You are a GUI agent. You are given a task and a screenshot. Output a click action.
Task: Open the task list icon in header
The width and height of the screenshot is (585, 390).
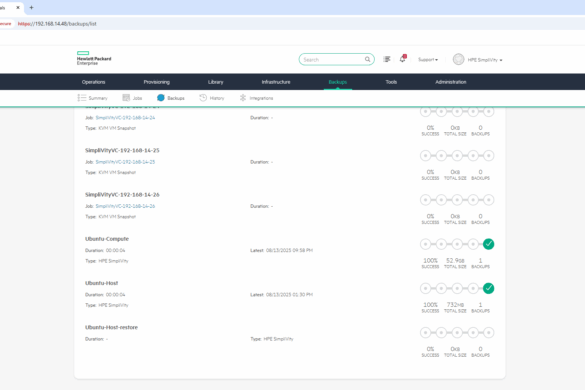click(x=387, y=59)
